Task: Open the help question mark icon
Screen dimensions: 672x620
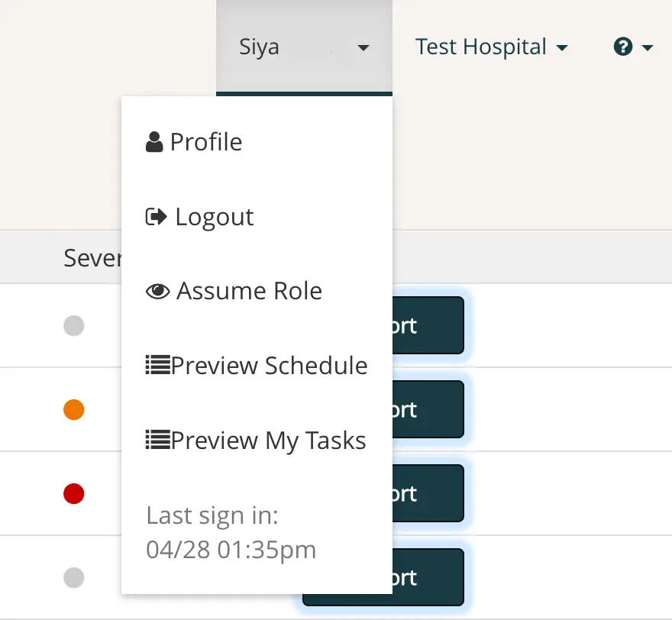Action: tap(623, 47)
